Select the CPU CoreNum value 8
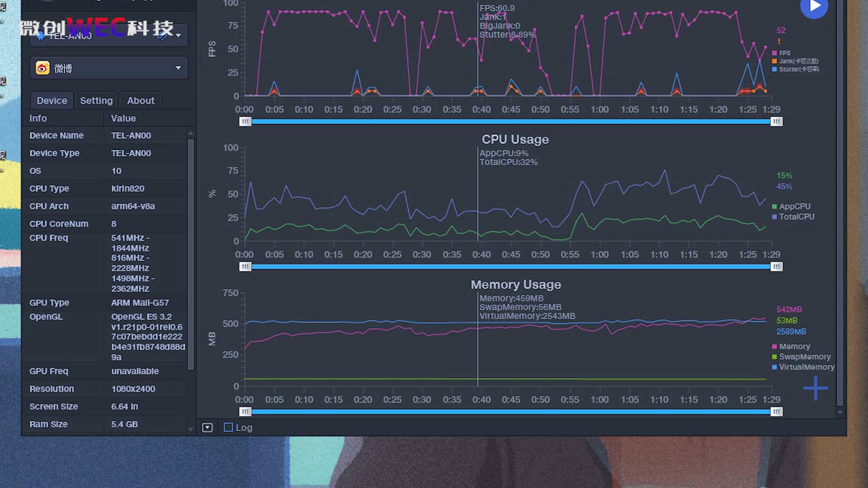Screen dimensions: 868x488 click(x=114, y=224)
